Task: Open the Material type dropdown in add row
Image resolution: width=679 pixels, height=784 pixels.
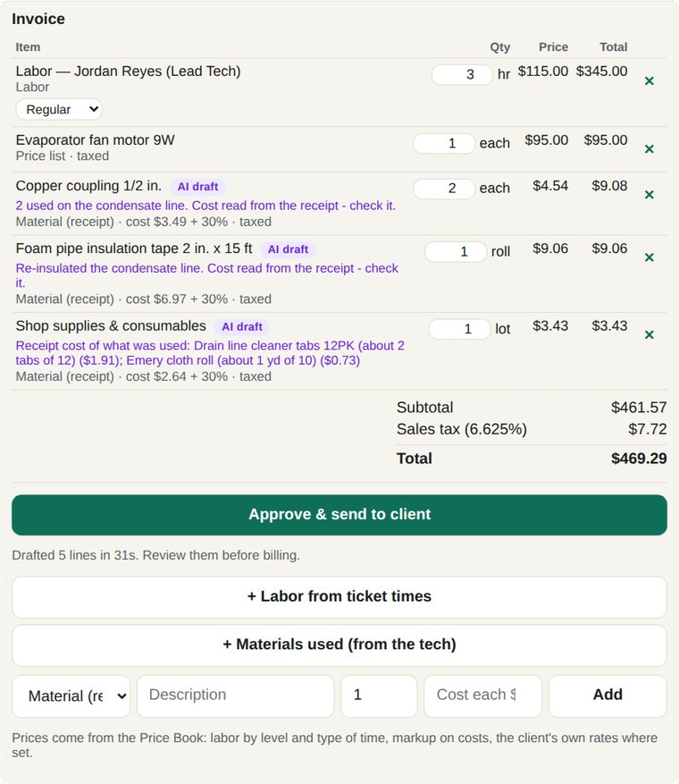Action: tap(71, 696)
